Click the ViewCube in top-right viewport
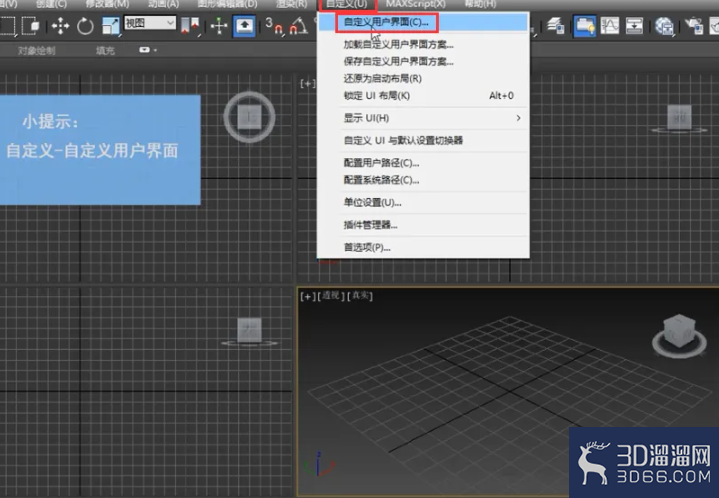Image resolution: width=719 pixels, height=498 pixels. pos(679,117)
